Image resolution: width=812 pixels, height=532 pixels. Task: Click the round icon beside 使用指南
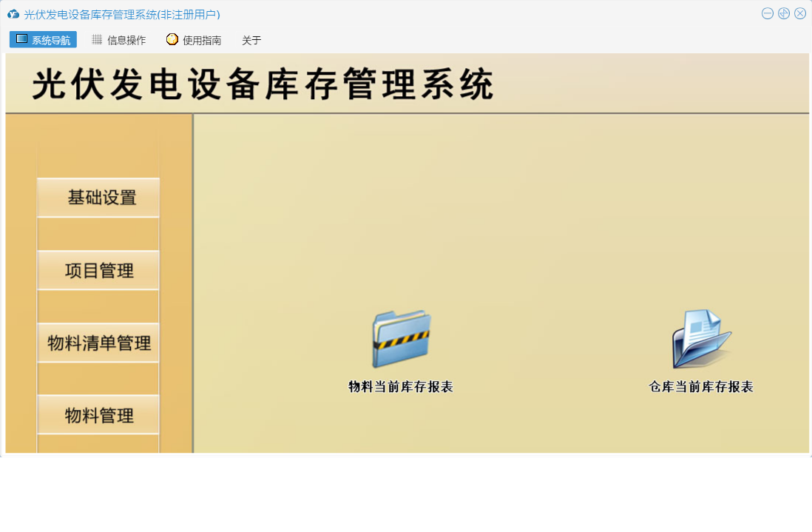pyautogui.click(x=172, y=40)
